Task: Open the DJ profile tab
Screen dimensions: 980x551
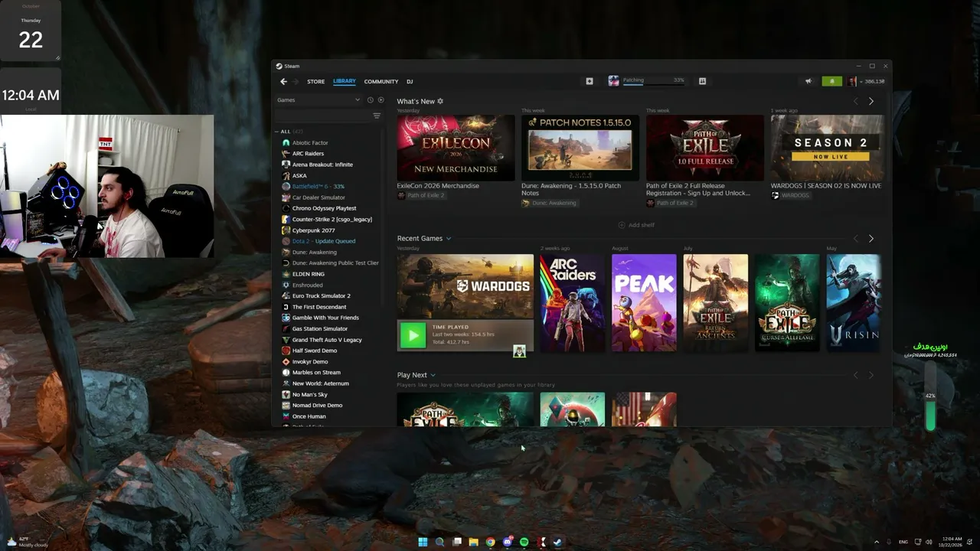Action: tap(410, 81)
